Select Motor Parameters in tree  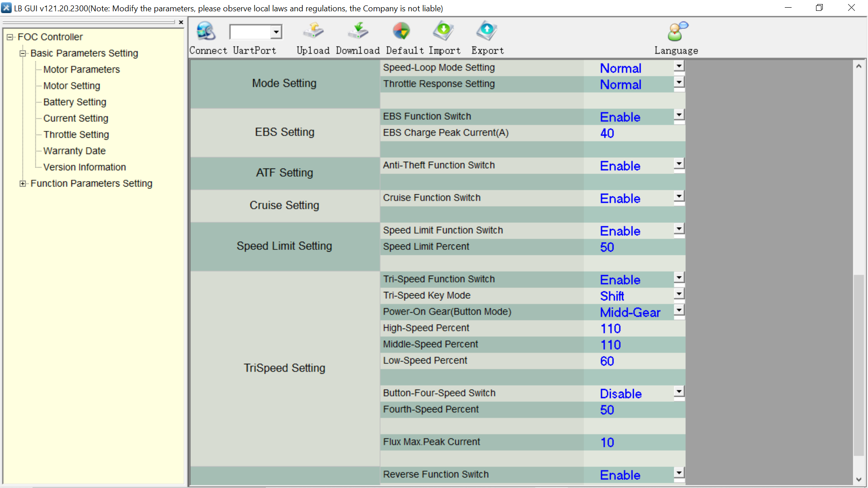[x=81, y=70]
